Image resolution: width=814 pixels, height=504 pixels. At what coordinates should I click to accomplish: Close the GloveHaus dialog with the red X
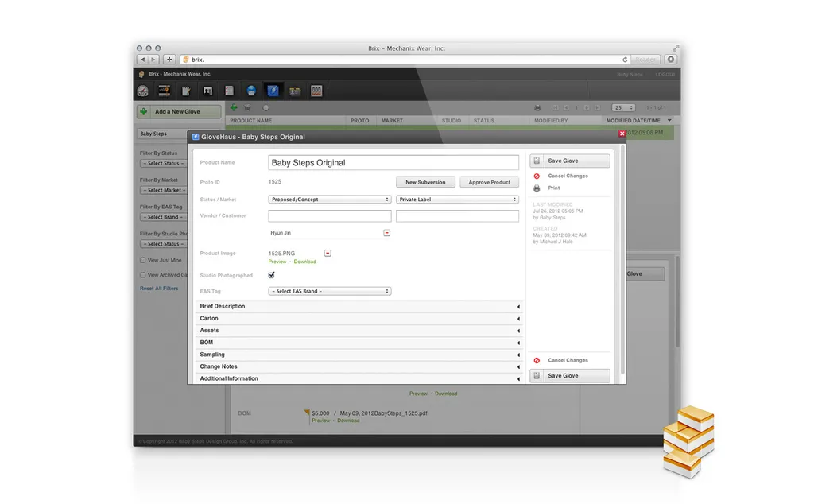[622, 134]
